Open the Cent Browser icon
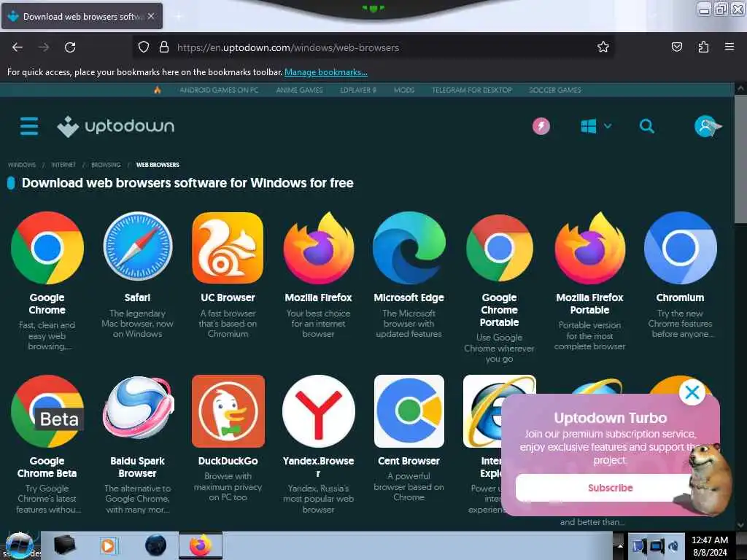 coord(409,411)
